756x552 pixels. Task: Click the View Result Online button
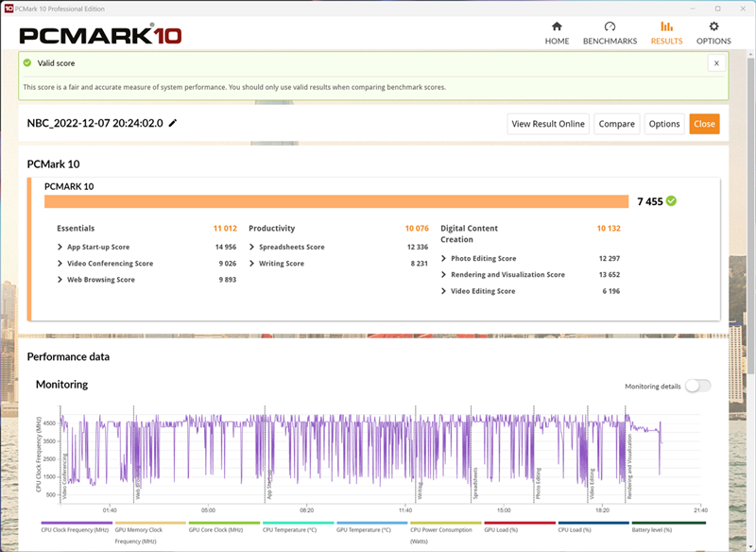pos(548,124)
